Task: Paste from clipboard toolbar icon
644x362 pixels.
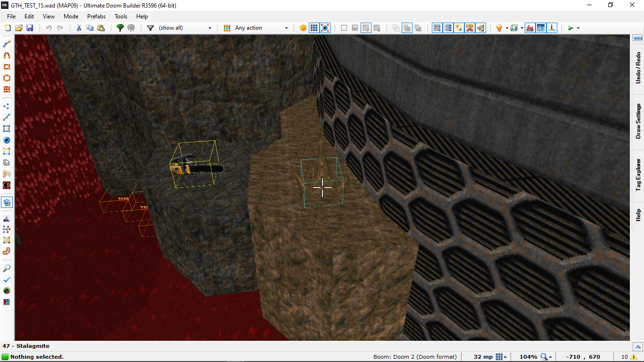Action: [x=101, y=28]
